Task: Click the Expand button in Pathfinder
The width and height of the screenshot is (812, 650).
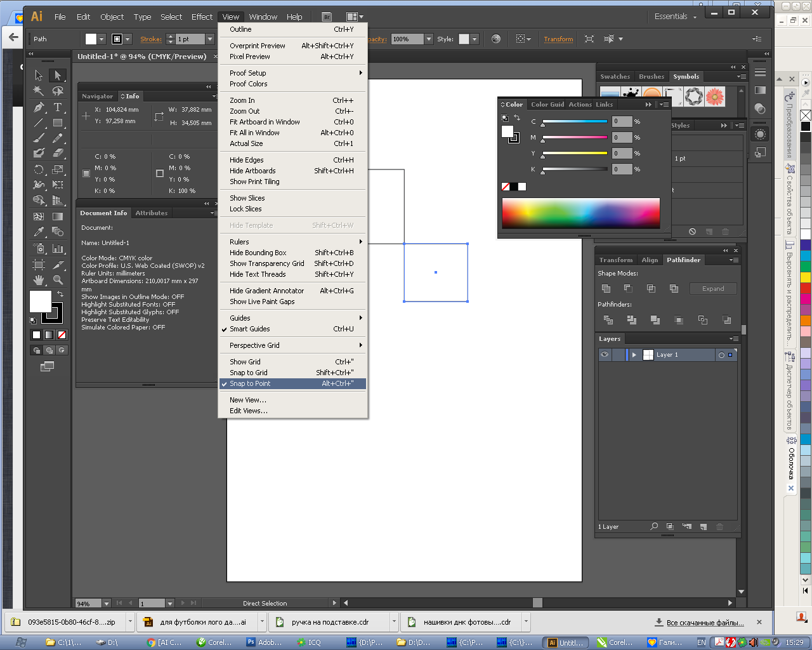Action: tap(713, 289)
